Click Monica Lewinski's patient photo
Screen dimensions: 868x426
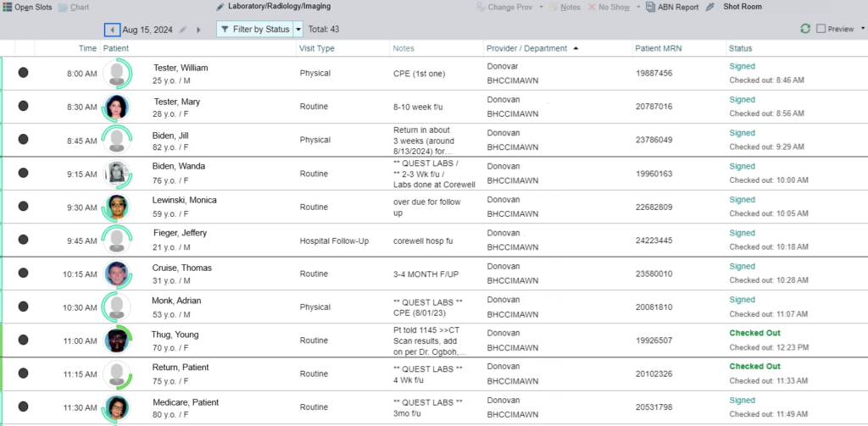tap(117, 207)
